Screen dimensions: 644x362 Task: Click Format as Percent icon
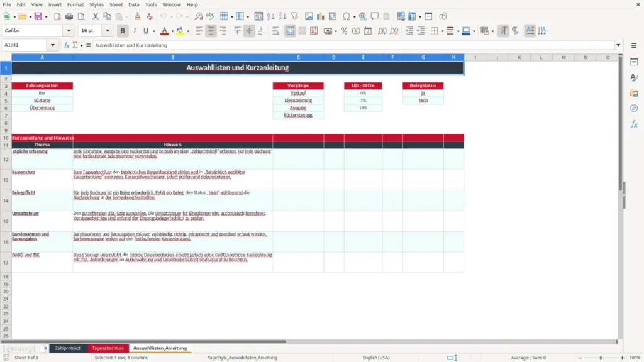click(x=344, y=31)
